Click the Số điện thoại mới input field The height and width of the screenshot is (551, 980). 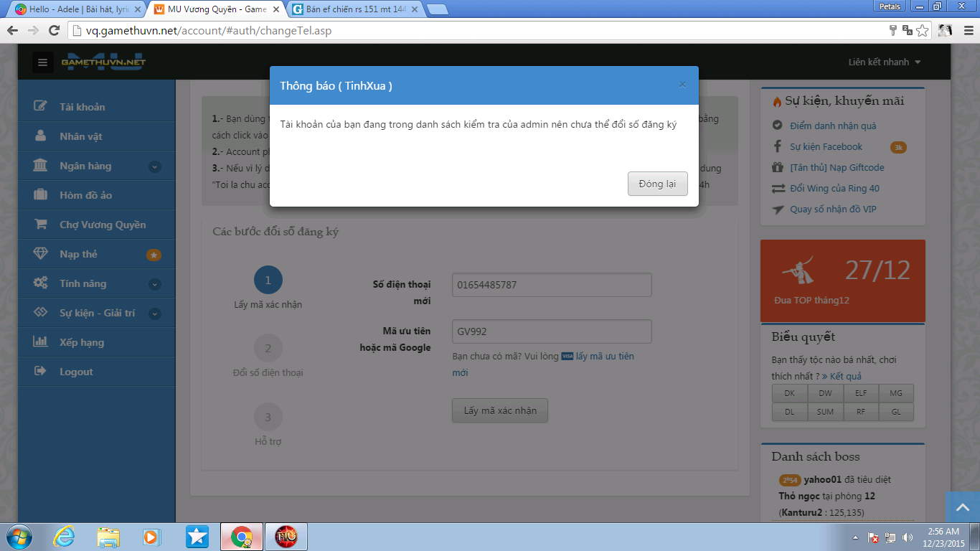pos(551,285)
